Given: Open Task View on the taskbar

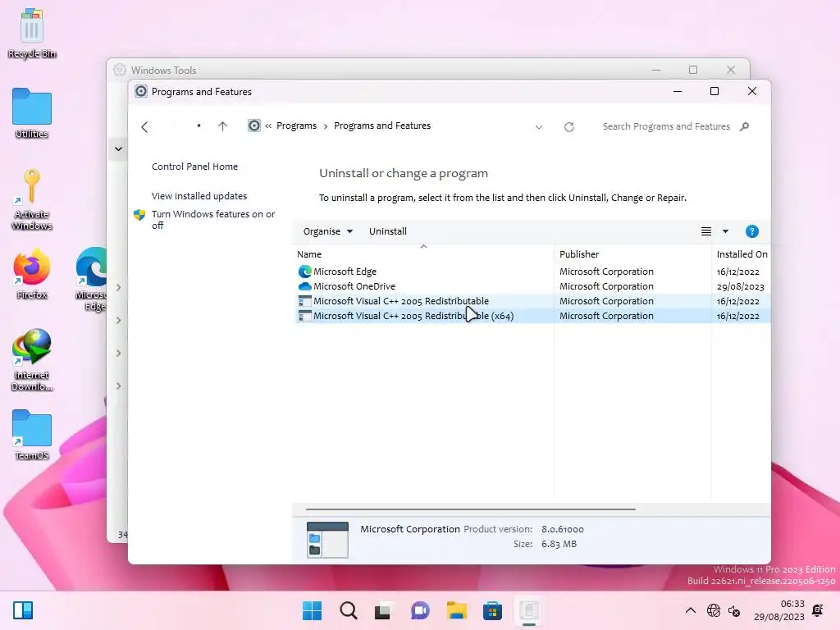Looking at the screenshot, I should pos(382,610).
